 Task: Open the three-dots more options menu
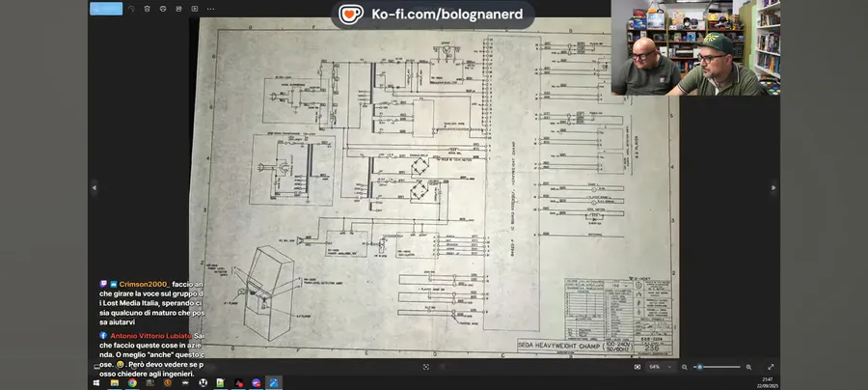[211, 9]
